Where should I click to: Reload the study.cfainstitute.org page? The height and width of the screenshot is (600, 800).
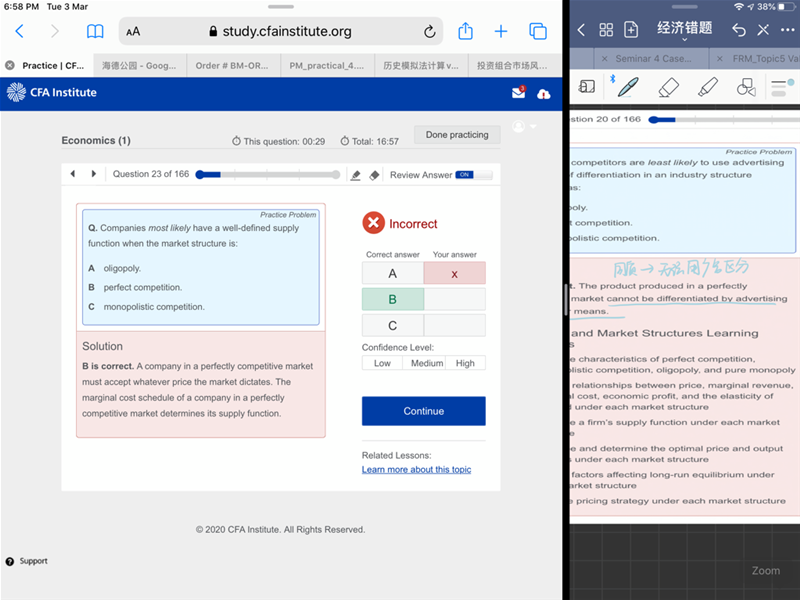pos(430,32)
